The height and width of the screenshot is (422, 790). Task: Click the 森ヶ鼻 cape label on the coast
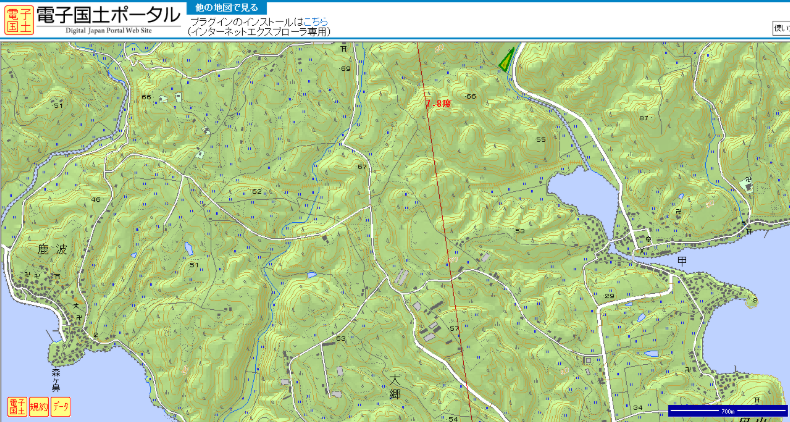(56, 379)
